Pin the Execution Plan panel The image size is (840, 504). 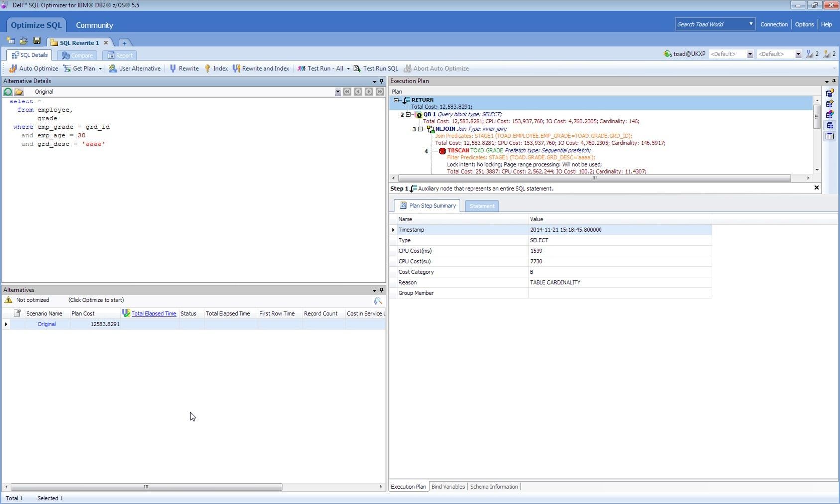click(834, 81)
